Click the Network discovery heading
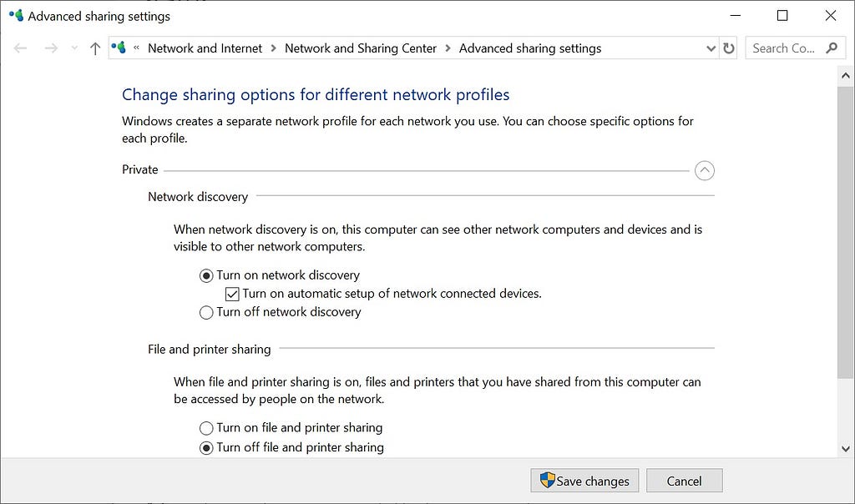The width and height of the screenshot is (855, 504). (198, 197)
